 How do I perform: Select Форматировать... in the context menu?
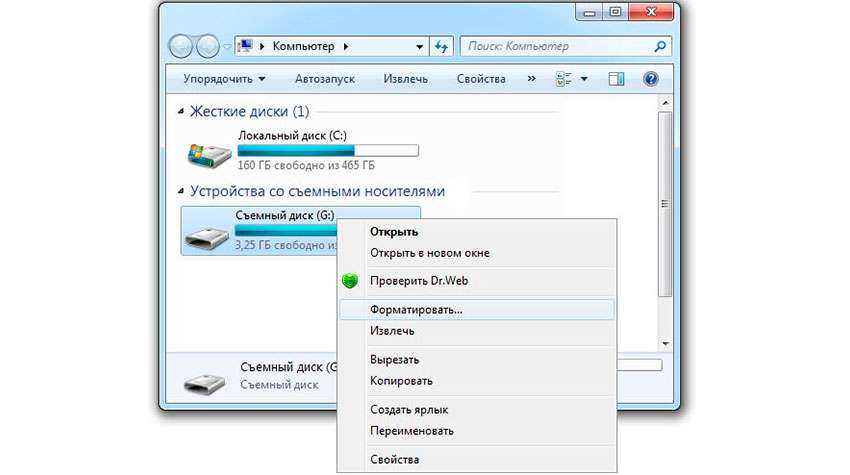[416, 310]
